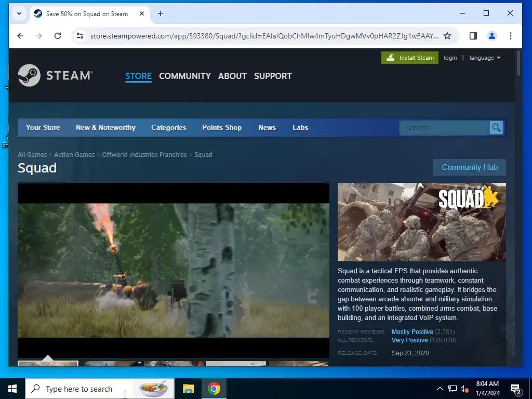Click the browser back arrow

click(x=20, y=36)
